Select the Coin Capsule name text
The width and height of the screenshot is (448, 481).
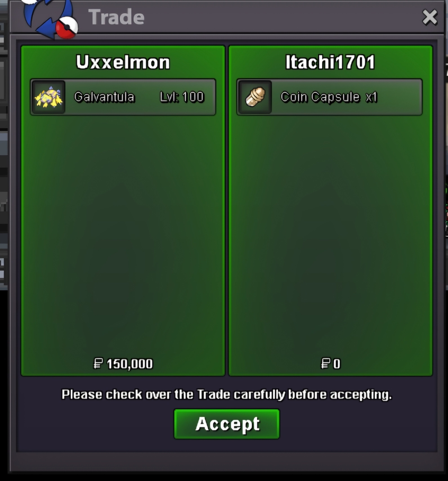click(320, 97)
